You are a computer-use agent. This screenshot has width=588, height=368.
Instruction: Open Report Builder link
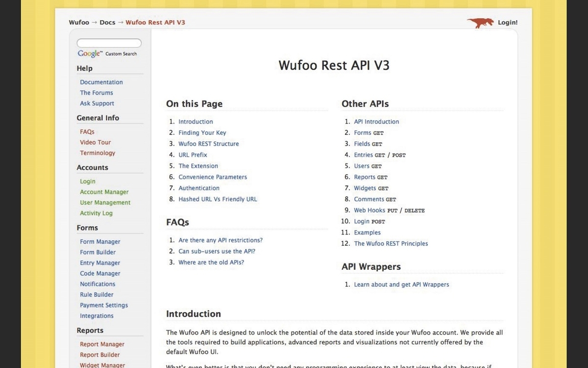point(100,355)
